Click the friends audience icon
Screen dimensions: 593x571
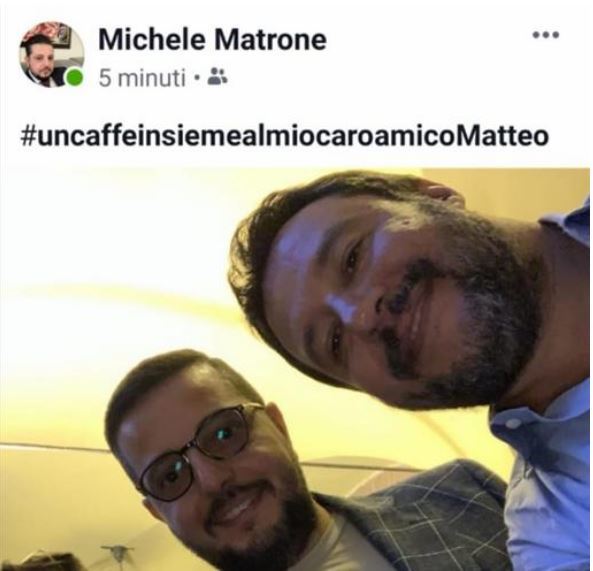pyautogui.click(x=218, y=76)
